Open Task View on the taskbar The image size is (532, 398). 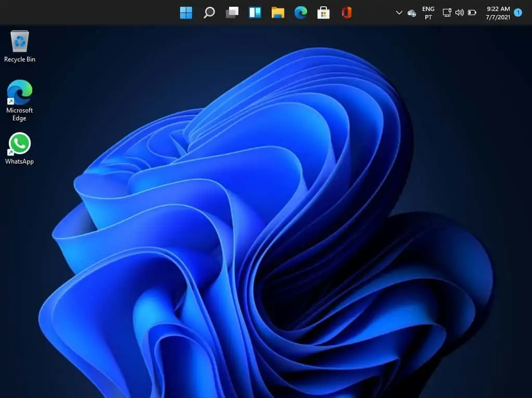point(232,13)
